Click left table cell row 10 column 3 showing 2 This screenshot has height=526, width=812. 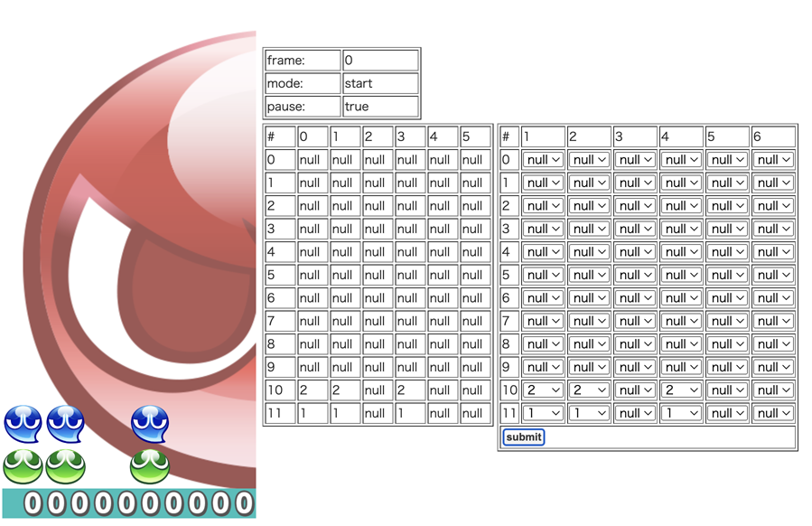tap(410, 390)
